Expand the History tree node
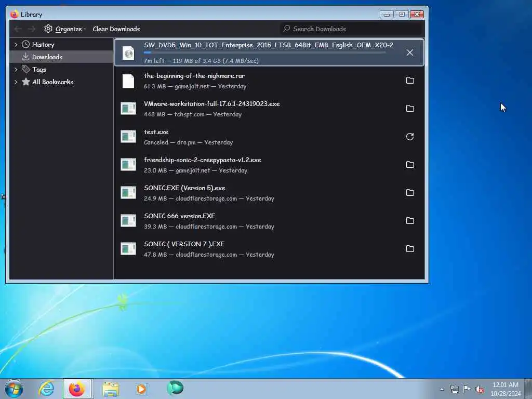Image resolution: width=532 pixels, height=399 pixels. pyautogui.click(x=16, y=45)
